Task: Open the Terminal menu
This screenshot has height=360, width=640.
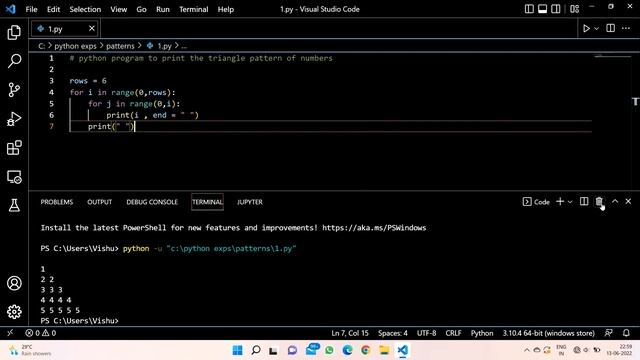Action: [193, 9]
